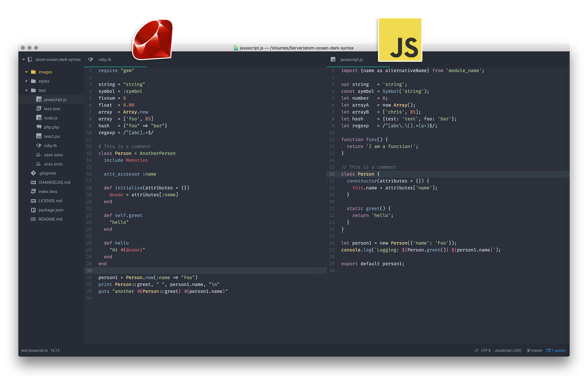Collapse the images folder chevron
This screenshot has height=376, width=588.
point(26,72)
